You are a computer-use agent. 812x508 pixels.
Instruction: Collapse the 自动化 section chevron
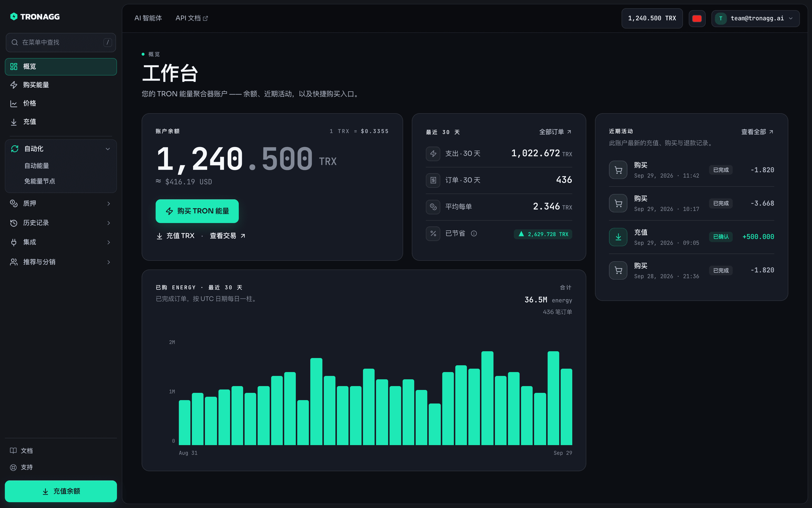click(108, 149)
